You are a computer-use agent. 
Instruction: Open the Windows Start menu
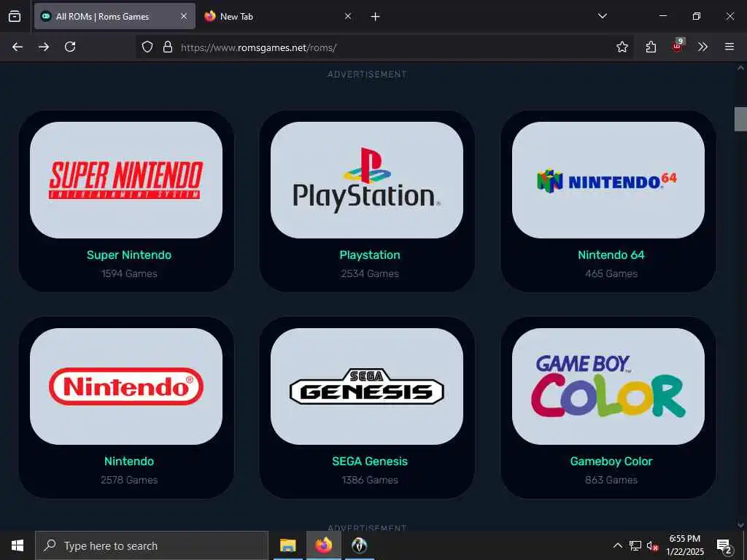(x=18, y=545)
